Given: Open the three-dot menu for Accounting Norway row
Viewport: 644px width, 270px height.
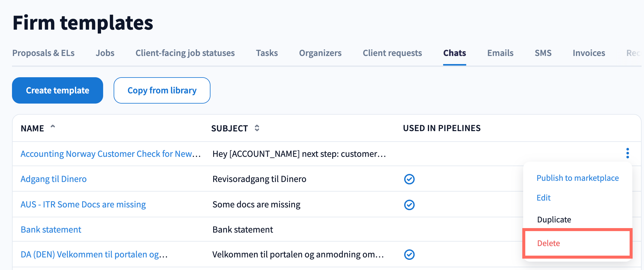Looking at the screenshot, I should point(627,153).
